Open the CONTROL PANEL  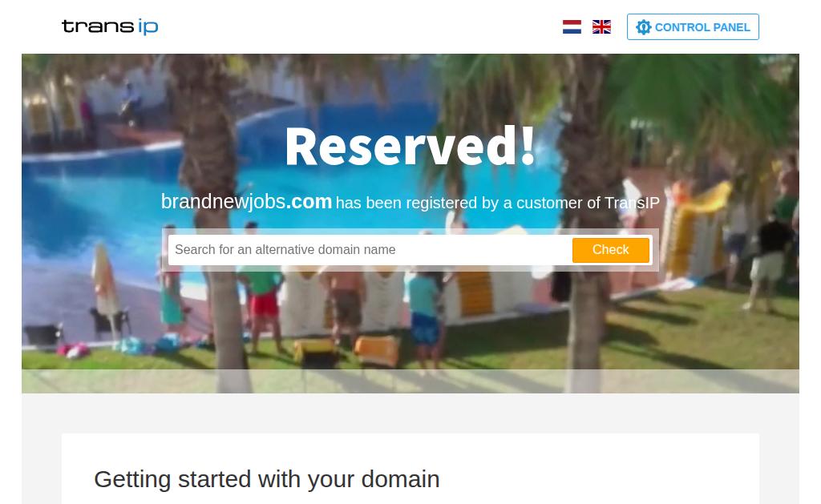tap(693, 26)
